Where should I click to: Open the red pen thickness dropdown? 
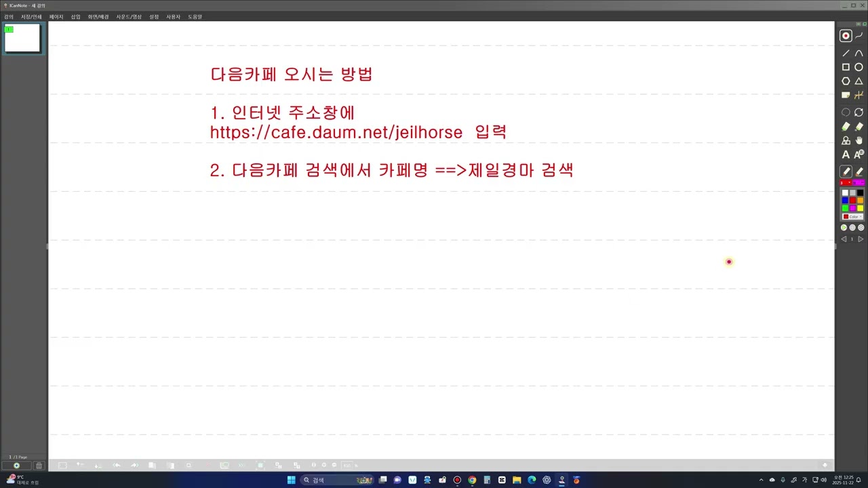click(x=846, y=182)
